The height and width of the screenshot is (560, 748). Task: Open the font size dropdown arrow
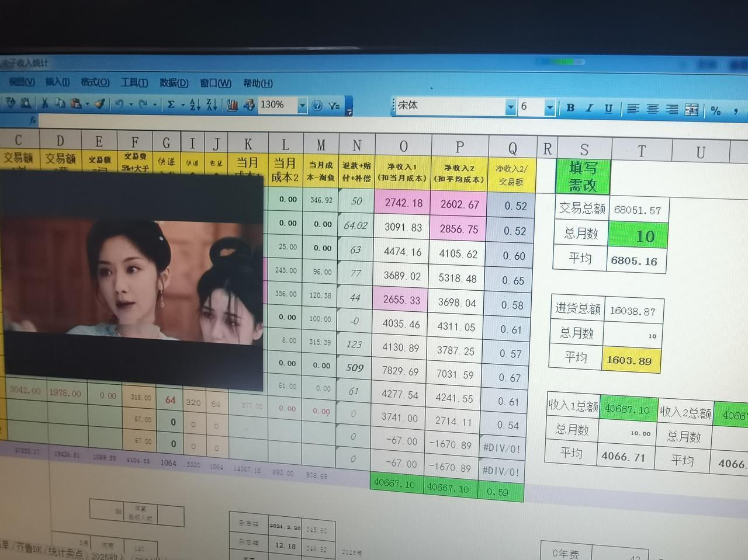[x=549, y=107]
